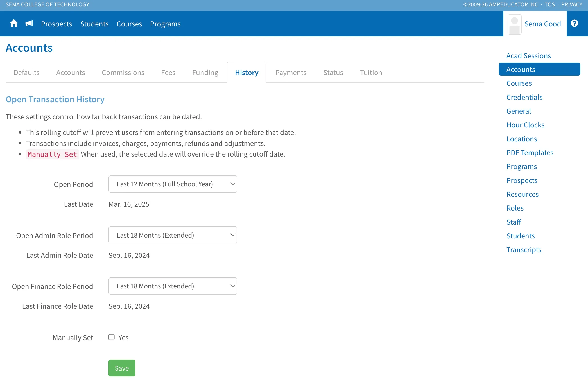Open Credentials in the sidebar

524,97
